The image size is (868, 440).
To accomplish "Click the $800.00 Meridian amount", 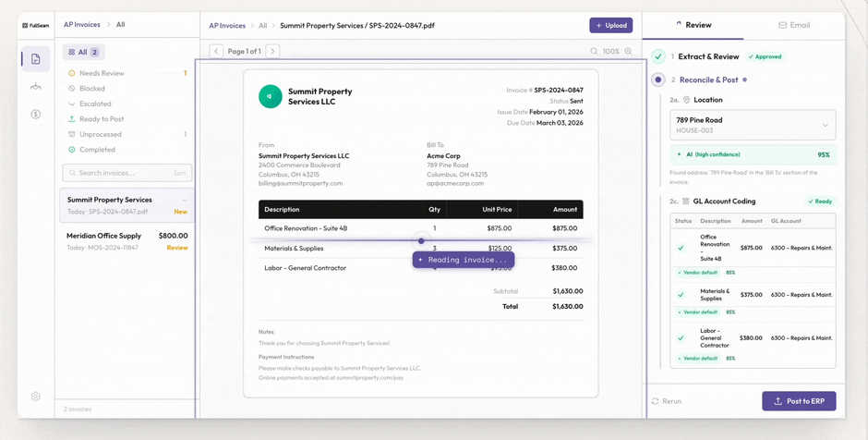I will (173, 236).
